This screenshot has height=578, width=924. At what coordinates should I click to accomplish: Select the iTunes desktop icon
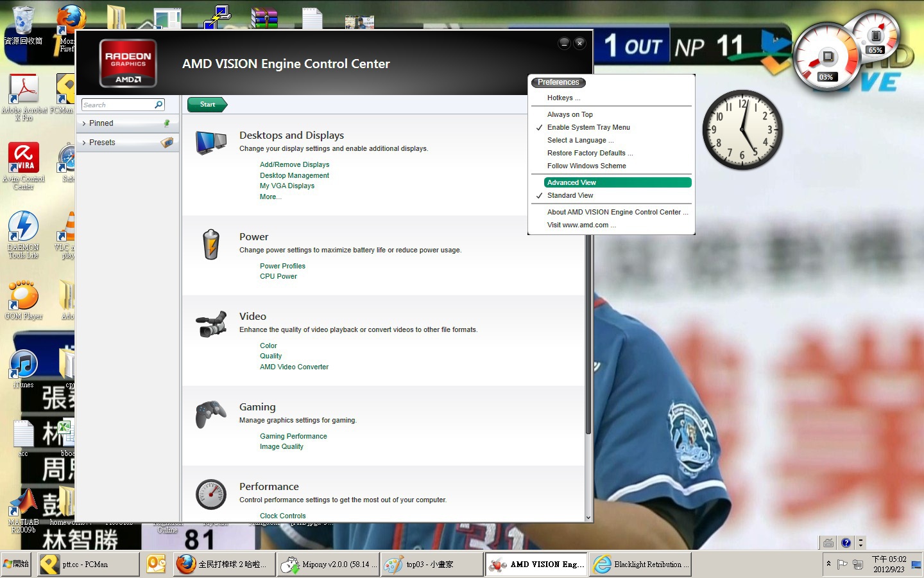24,369
